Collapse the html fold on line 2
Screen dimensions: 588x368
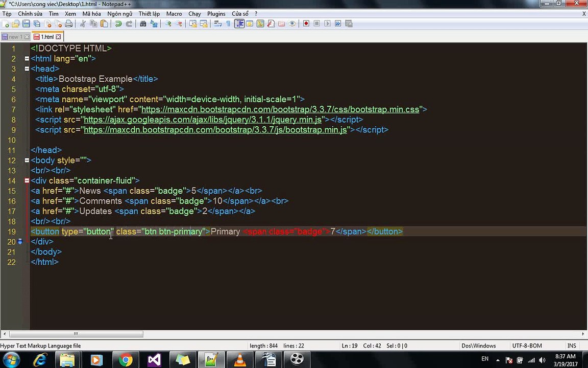[x=27, y=59]
